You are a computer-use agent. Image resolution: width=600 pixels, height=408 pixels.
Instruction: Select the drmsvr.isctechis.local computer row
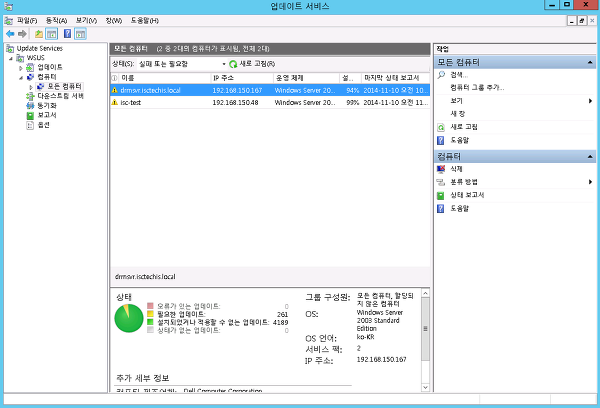click(x=270, y=90)
